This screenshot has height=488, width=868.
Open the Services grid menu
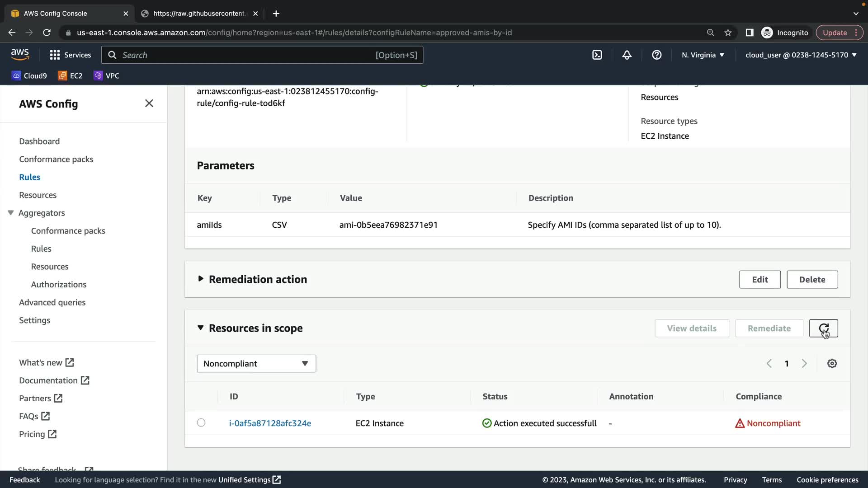pos(55,55)
